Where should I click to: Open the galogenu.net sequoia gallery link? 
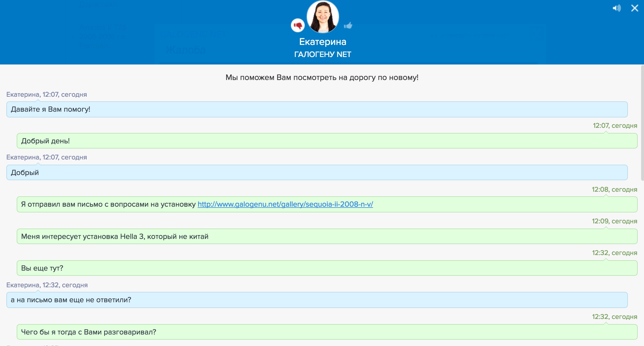(285, 204)
